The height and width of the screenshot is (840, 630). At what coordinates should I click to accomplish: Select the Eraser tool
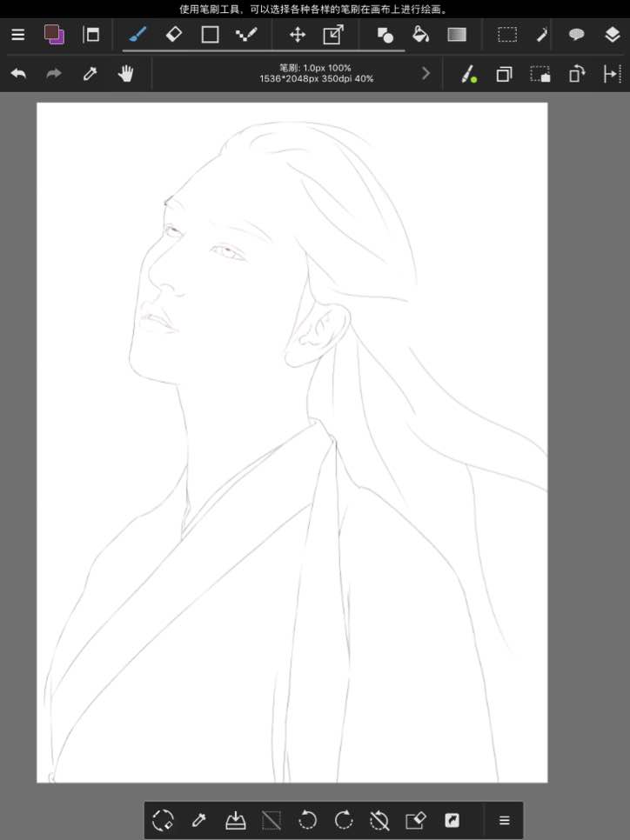point(174,35)
